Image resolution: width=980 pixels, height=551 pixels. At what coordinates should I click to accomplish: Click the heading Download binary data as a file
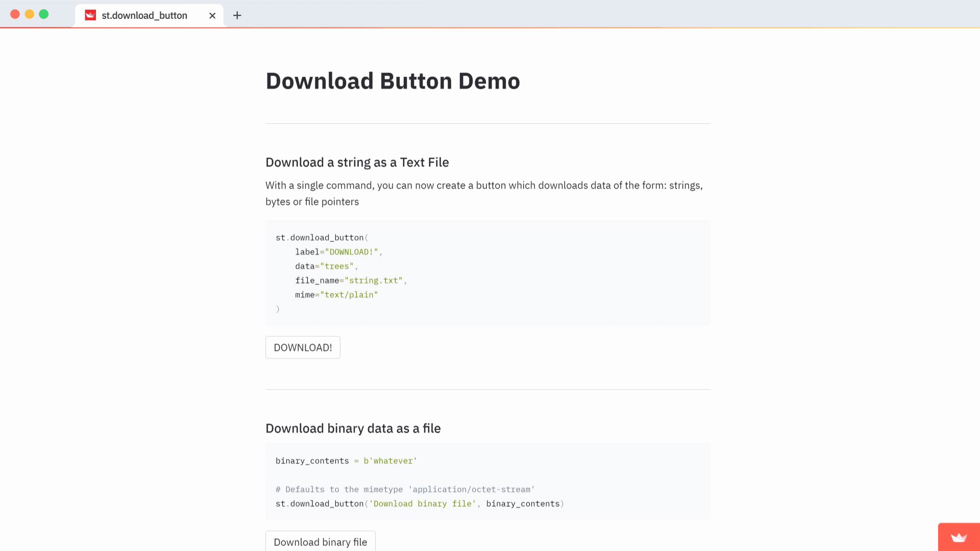tap(353, 429)
